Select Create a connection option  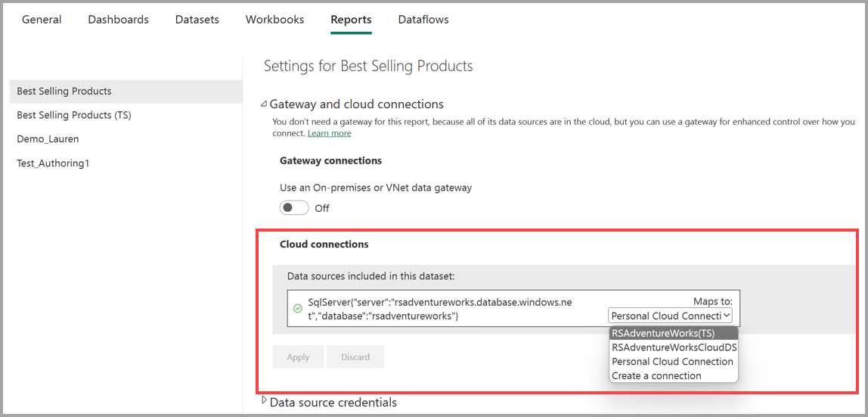click(x=673, y=375)
